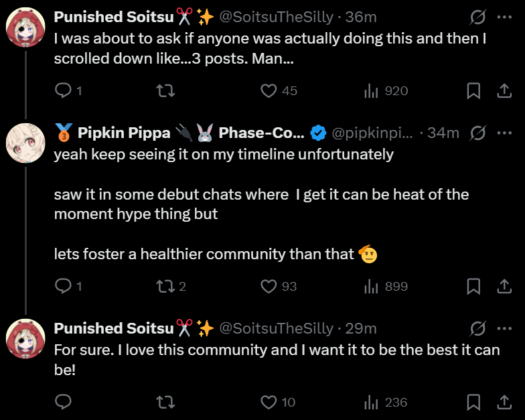Reply to the first Punished Soitsu post
Image resolution: width=525 pixels, height=420 pixels.
64,91
